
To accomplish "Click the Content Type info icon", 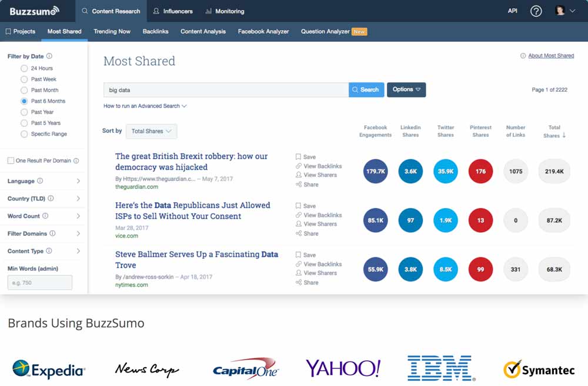I will 49,251.
